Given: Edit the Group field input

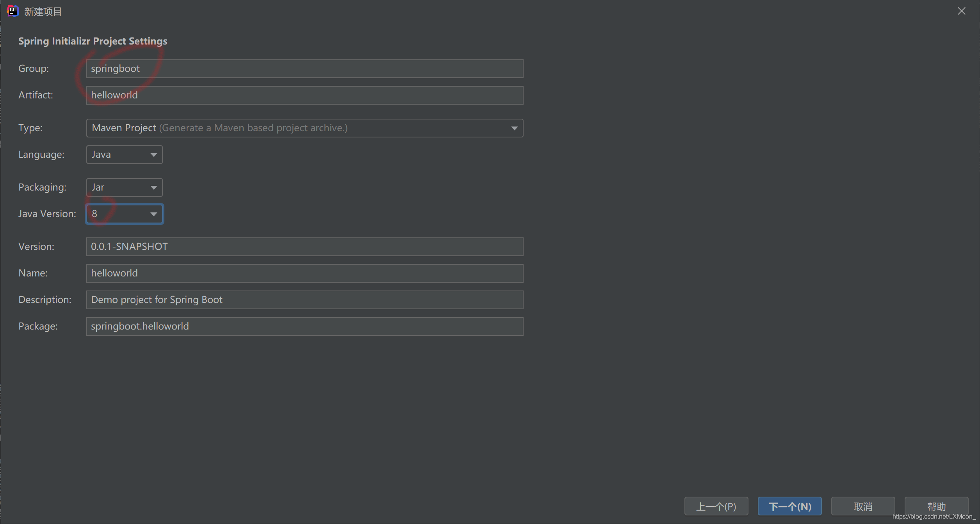Looking at the screenshot, I should pos(304,68).
